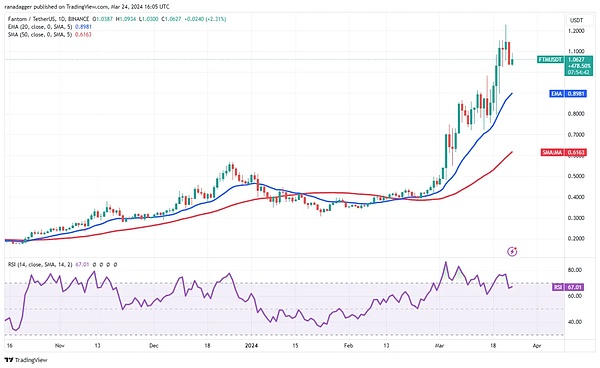
Task: Click the purple lightning event marker icon
Action: point(512,251)
